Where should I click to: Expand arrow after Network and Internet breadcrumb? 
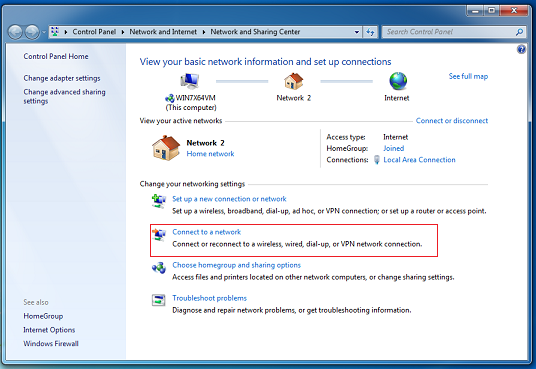pyautogui.click(x=204, y=32)
